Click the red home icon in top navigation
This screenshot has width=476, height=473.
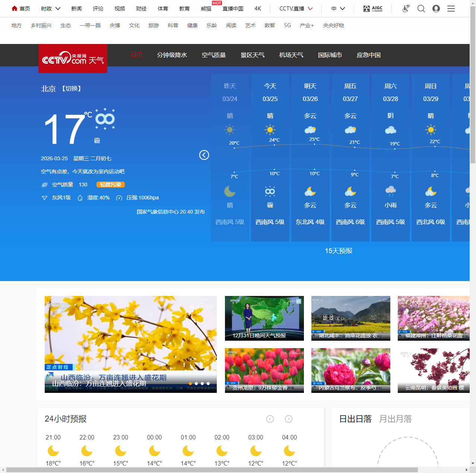click(15, 8)
